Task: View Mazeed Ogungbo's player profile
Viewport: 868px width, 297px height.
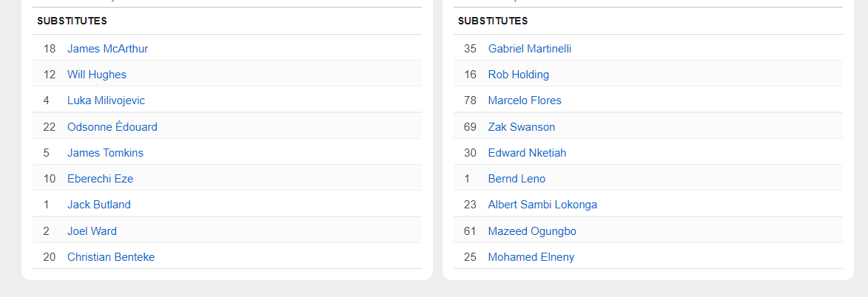Action: tap(532, 231)
